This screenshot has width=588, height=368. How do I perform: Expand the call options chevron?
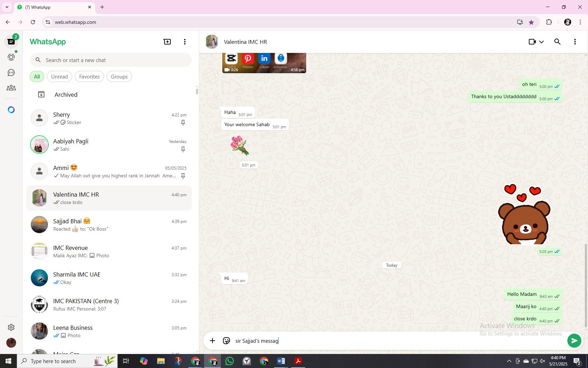(541, 42)
